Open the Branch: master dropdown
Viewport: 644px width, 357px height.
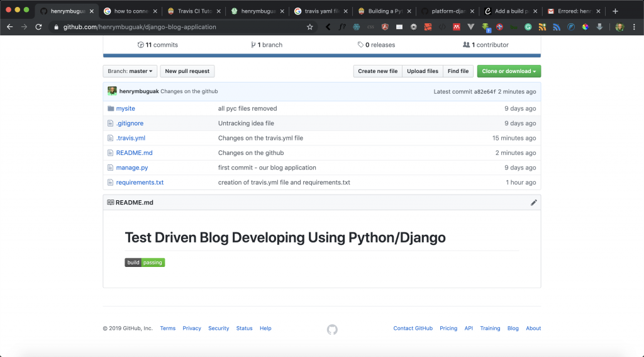coord(130,71)
